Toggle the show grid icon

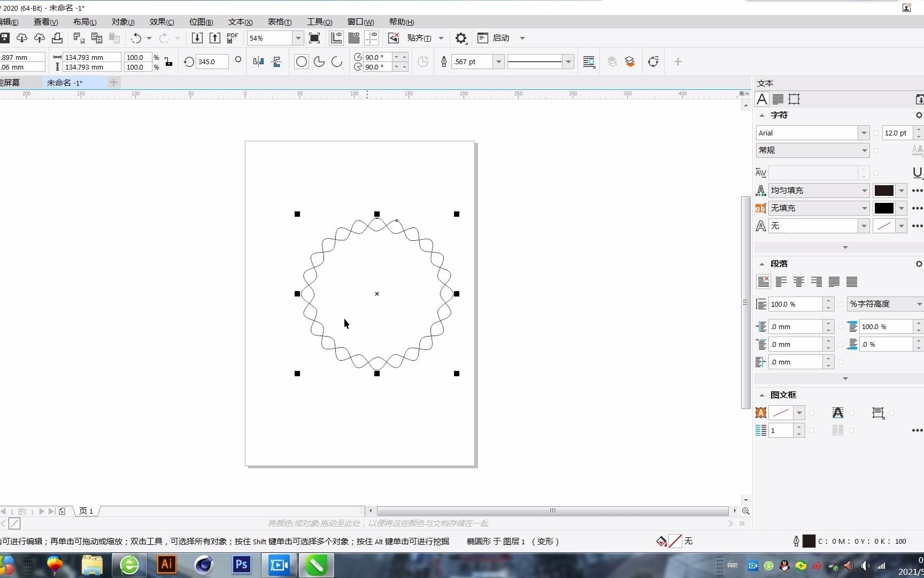point(354,38)
